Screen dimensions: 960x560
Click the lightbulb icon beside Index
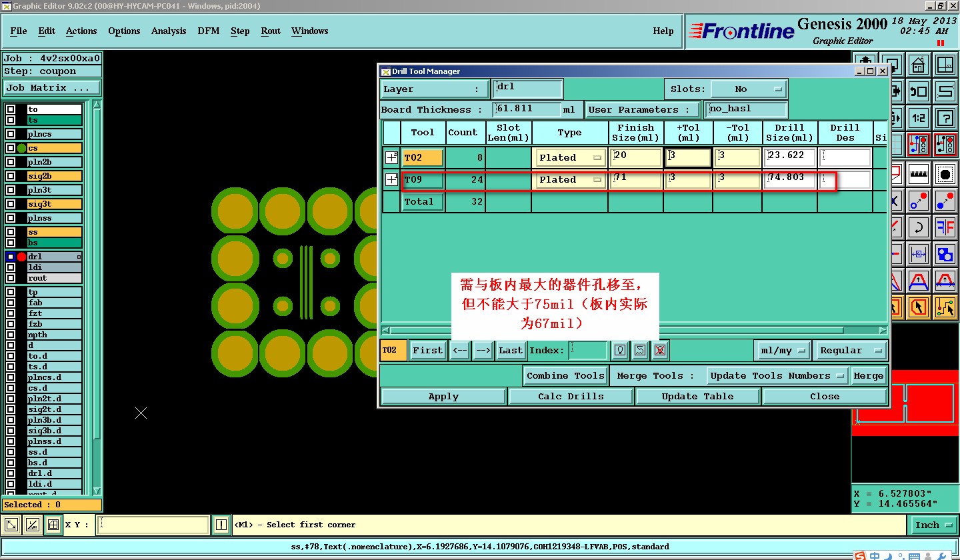(621, 350)
